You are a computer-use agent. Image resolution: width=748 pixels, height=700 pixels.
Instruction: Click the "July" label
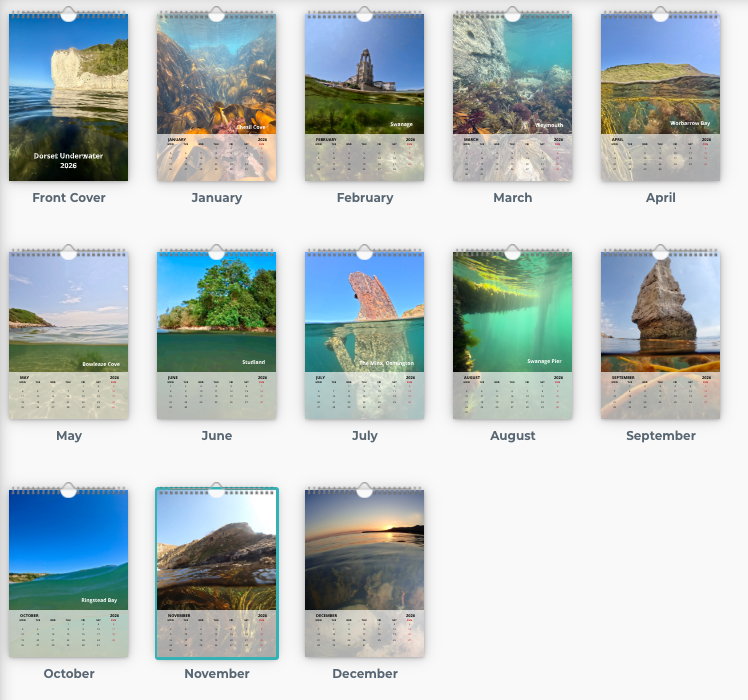pos(364,436)
